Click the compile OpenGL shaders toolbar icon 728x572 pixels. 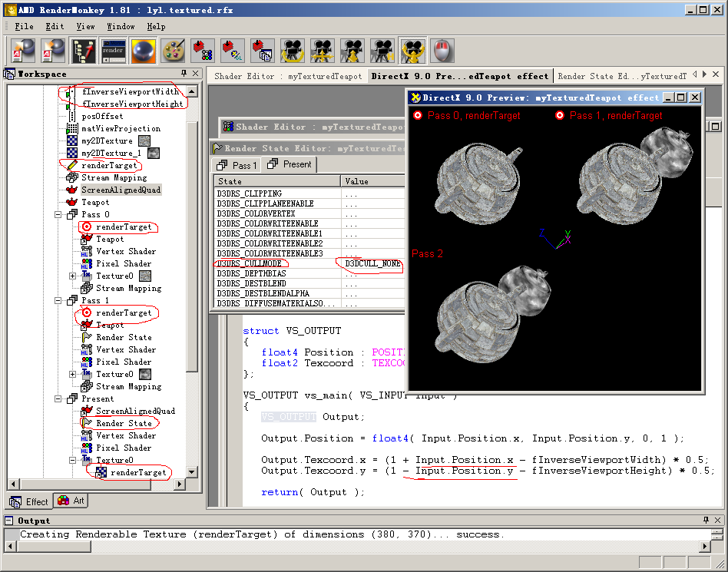[x=233, y=51]
